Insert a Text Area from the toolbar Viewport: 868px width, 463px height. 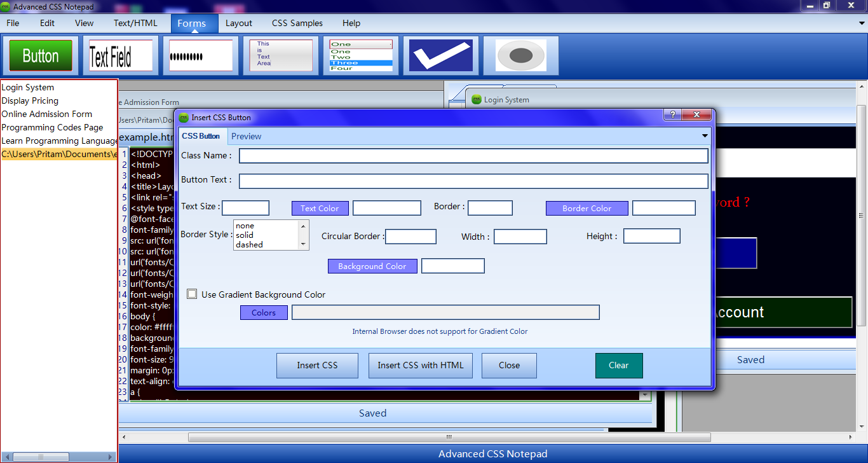280,55
